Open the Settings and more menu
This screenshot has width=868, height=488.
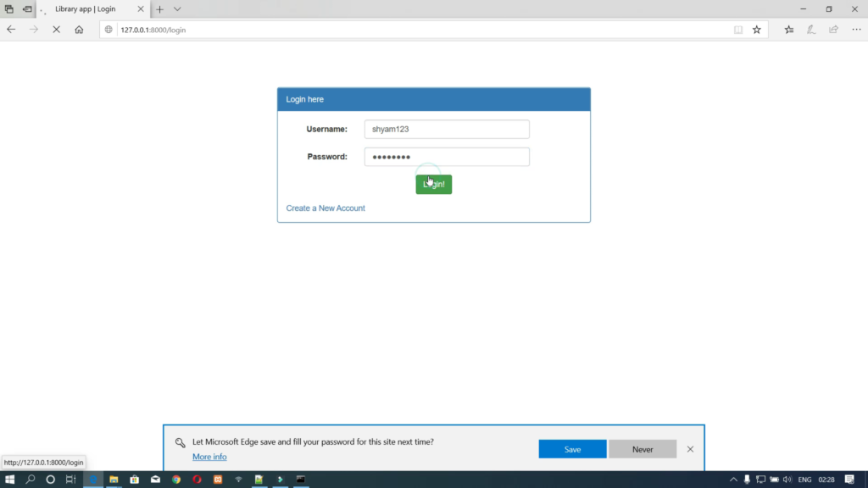tap(854, 29)
